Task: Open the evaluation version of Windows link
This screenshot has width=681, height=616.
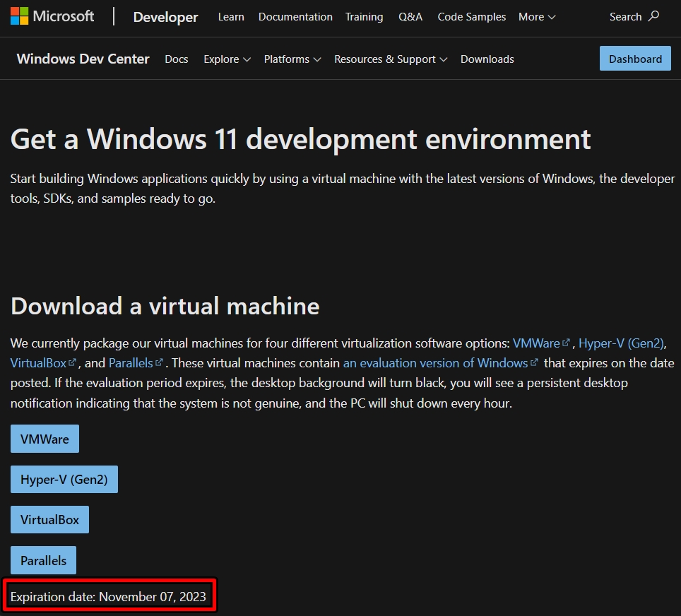Action: (440, 362)
